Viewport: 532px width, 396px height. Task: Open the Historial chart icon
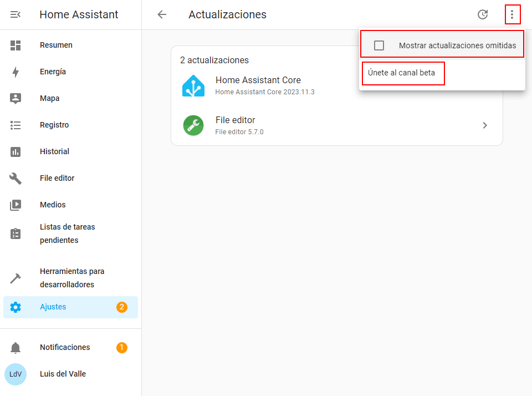[x=16, y=152]
